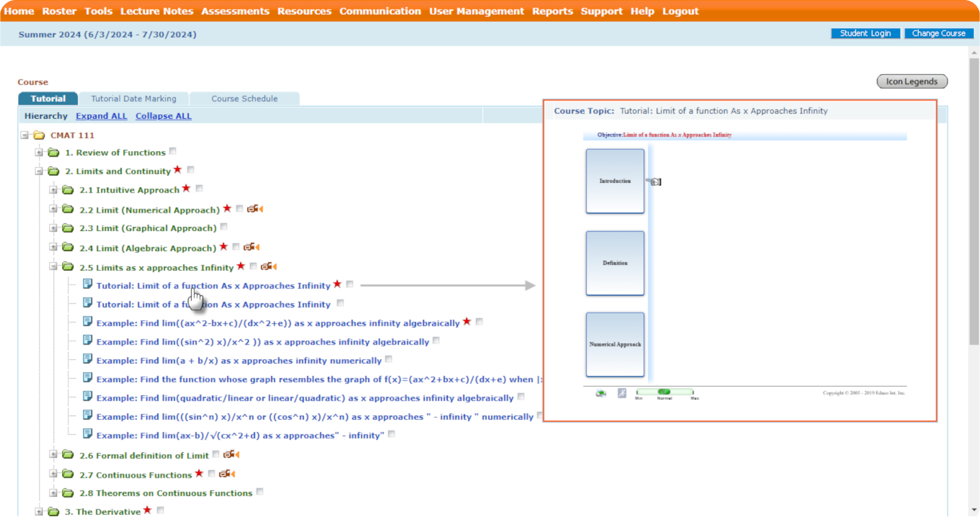Open video icon for 2.4 Limit (Algebraic Approach)
980x522 pixels.
coord(251,247)
